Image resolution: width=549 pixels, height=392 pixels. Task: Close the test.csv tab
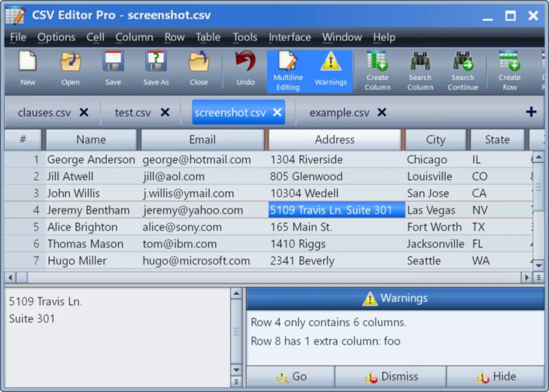pos(165,113)
